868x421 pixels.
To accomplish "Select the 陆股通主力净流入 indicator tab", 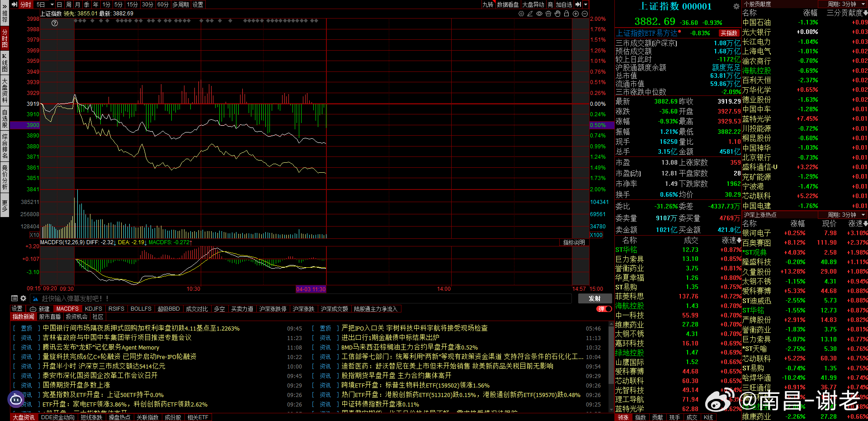I will pyautogui.click(x=376, y=309).
